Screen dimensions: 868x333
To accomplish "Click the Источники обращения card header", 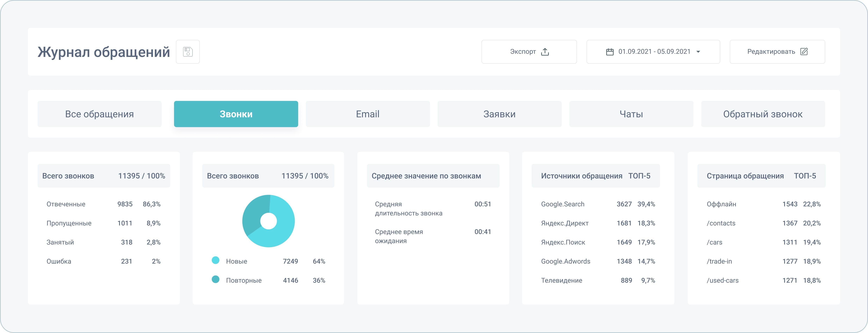I will pyautogui.click(x=595, y=176).
